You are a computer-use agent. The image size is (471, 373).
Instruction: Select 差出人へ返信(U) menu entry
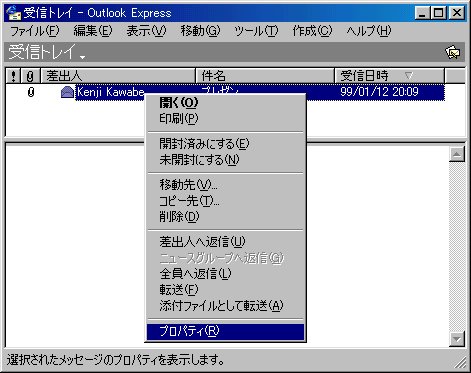(226, 242)
